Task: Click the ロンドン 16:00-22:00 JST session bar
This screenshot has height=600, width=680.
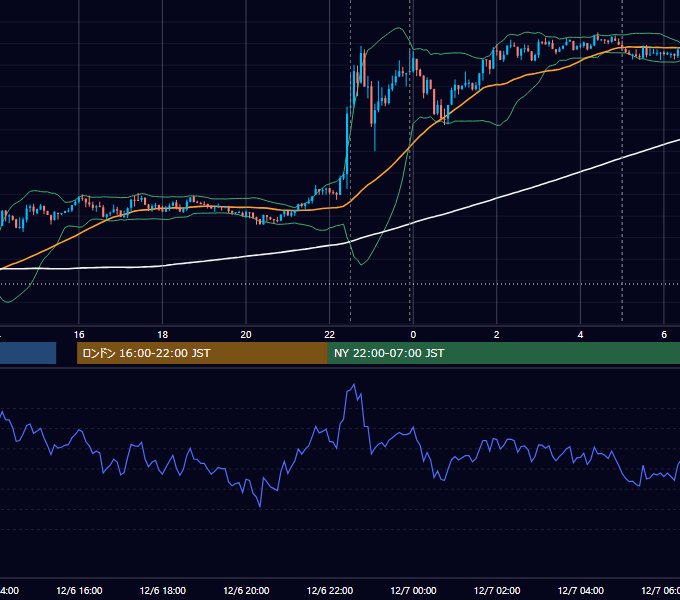Action: (202, 353)
